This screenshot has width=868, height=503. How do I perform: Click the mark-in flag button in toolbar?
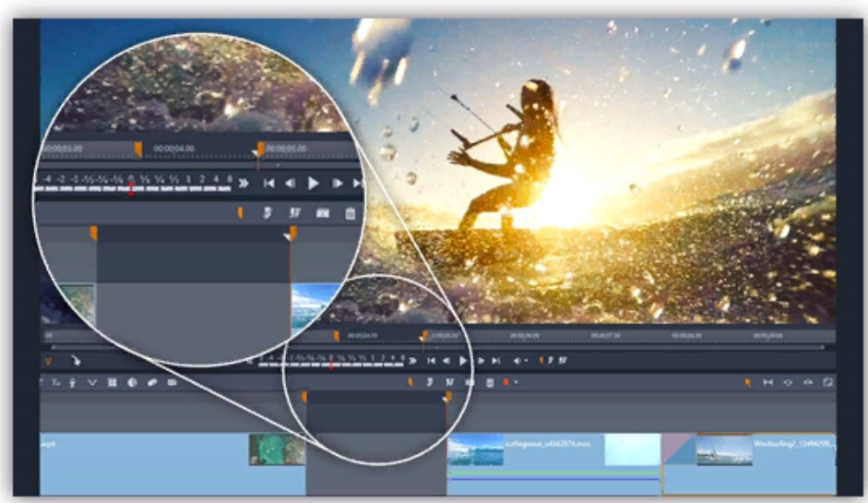tap(410, 382)
